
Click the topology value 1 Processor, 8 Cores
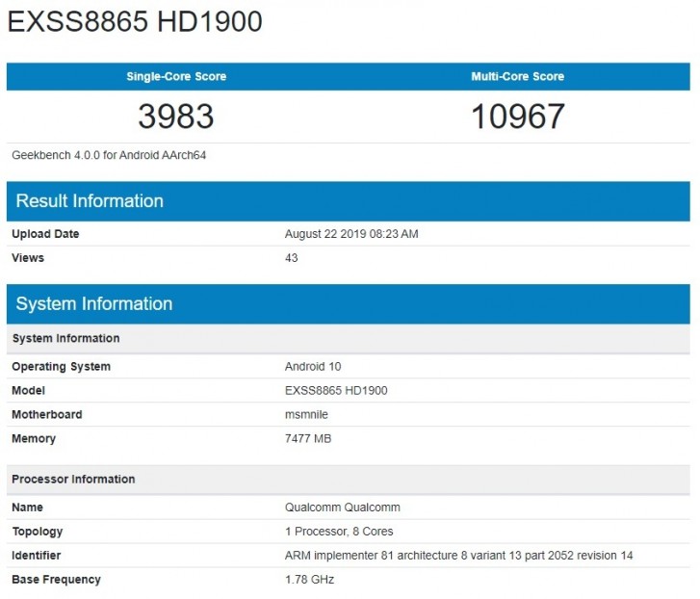[339, 532]
